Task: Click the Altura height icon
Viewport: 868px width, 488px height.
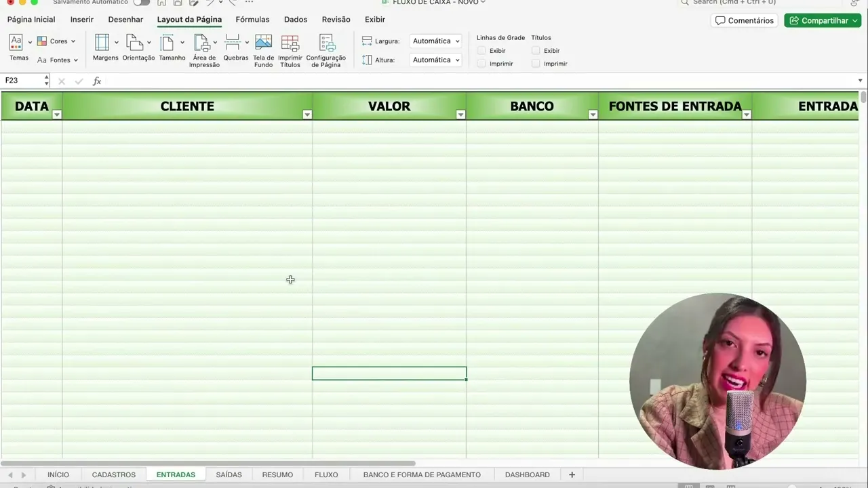Action: point(367,60)
